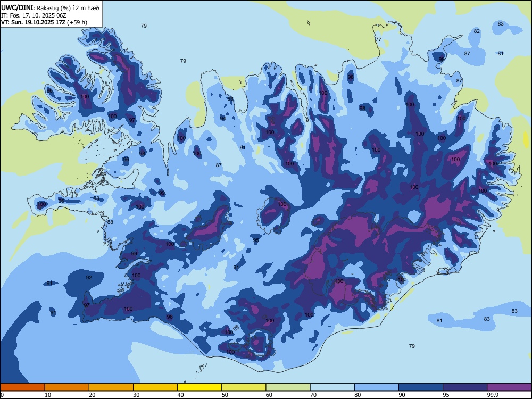The image size is (532, 399).
Task: Click the pale blue 70–80 legend swatch
Action: click(332, 387)
